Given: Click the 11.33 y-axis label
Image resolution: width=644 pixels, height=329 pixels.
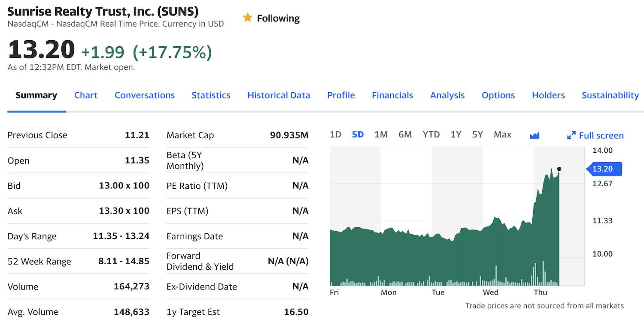Looking at the screenshot, I should [602, 220].
